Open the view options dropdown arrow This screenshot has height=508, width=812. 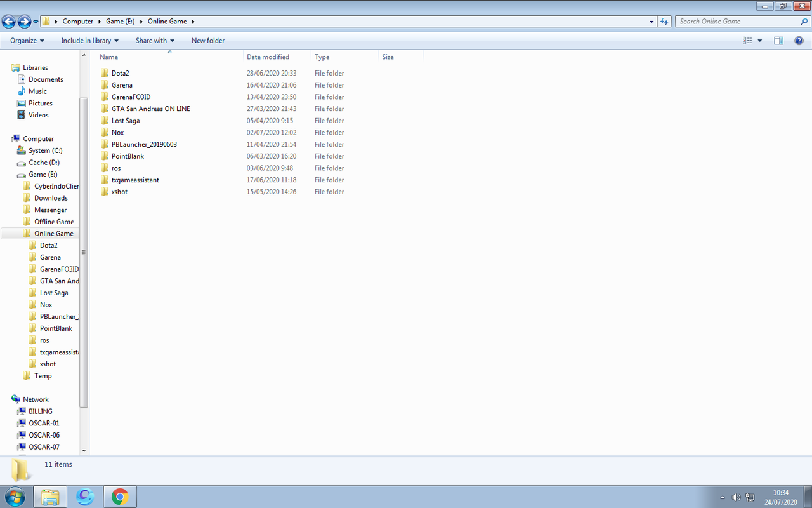pos(760,41)
